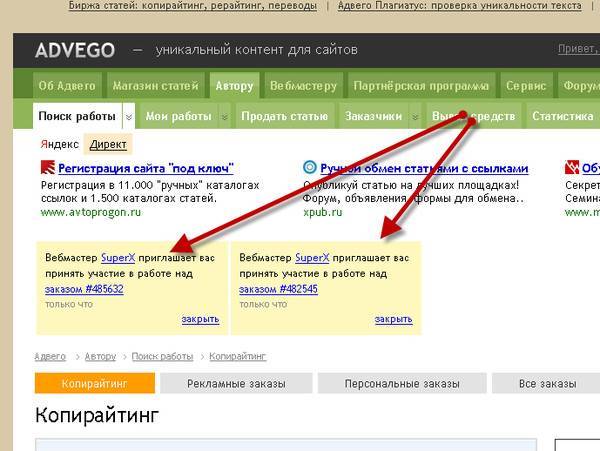Screen dimensions: 600x451
Task: Open the Мои работы submenu item
Action: coord(178,116)
